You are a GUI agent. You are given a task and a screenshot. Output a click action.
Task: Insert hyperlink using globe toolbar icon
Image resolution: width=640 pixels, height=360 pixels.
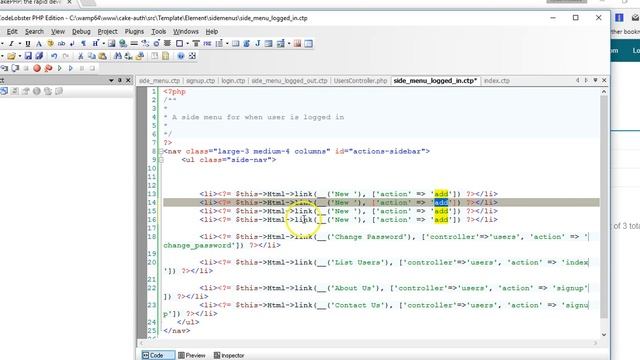pos(123,44)
